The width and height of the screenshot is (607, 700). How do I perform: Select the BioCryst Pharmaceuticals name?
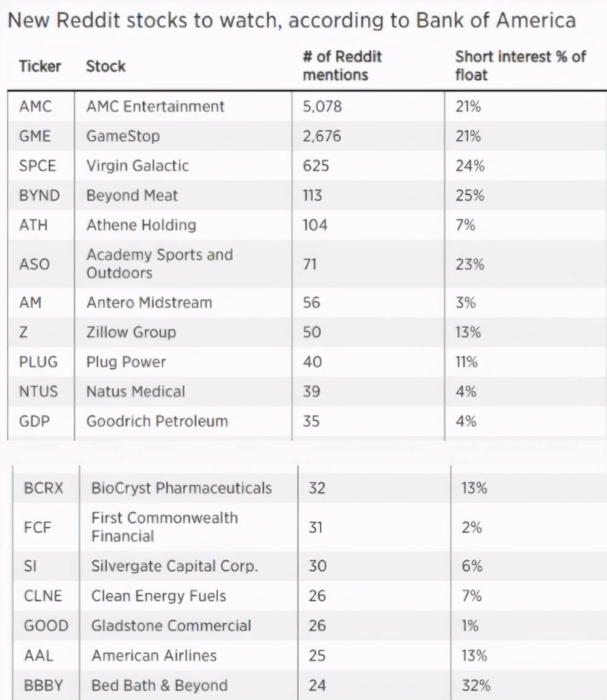tap(181, 488)
